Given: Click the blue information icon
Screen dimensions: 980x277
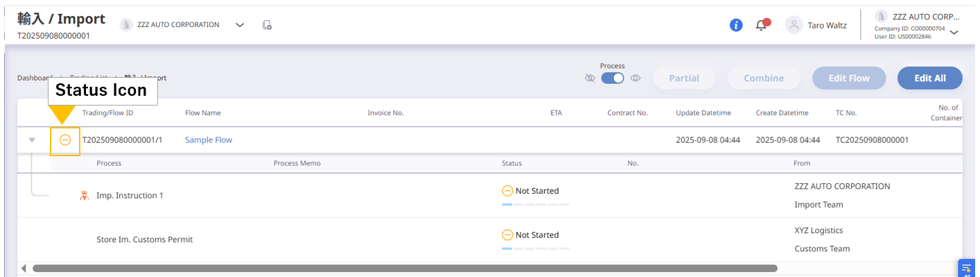Looking at the screenshot, I should pyautogui.click(x=736, y=25).
